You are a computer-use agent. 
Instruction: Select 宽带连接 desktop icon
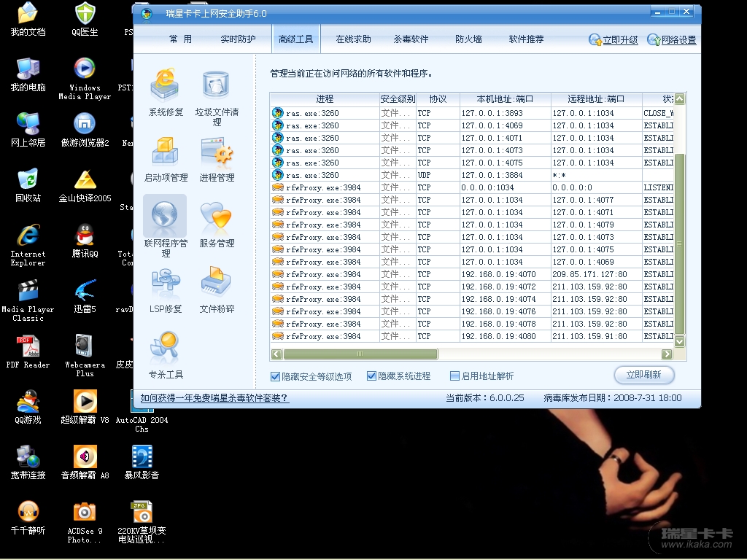pos(28,462)
